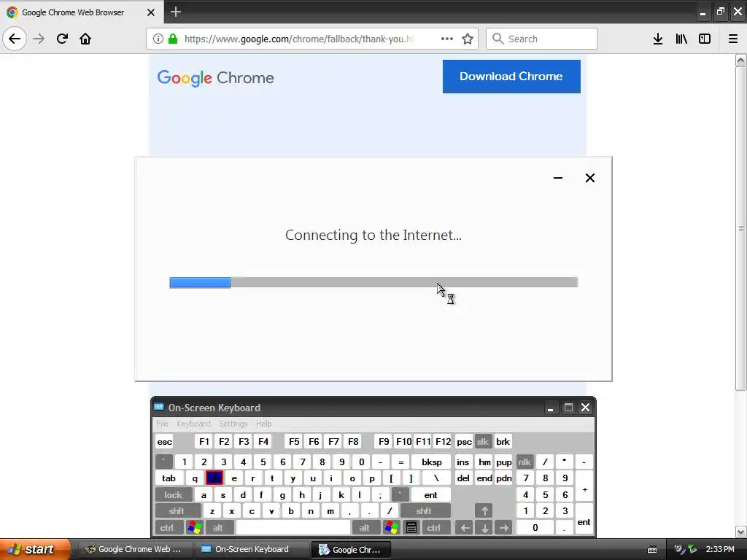This screenshot has width=747, height=560.
Task: Open the browser home page
Action: [85, 39]
